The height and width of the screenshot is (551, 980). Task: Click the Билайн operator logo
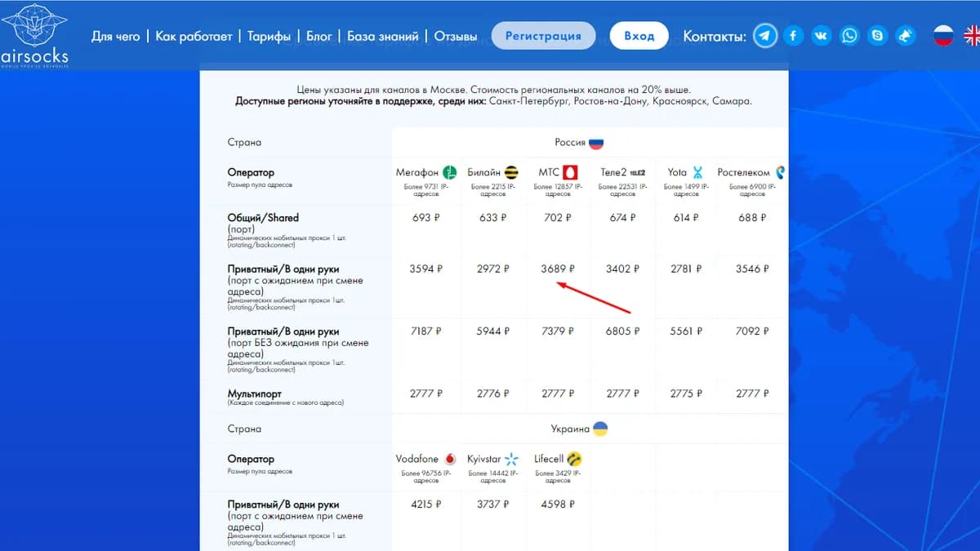pos(511,172)
